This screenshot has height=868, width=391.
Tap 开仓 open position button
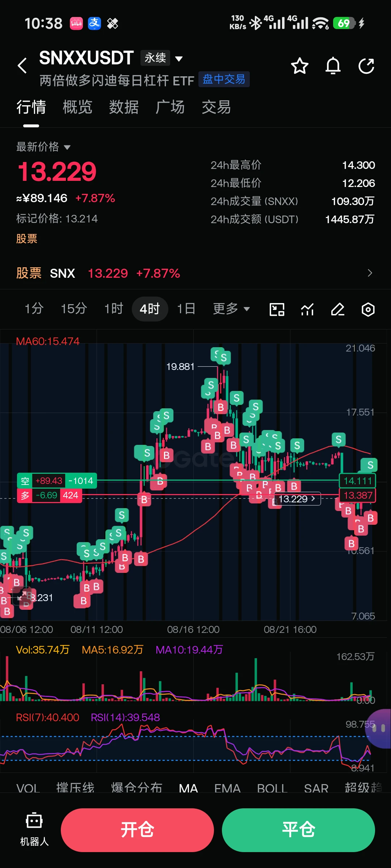(x=137, y=830)
